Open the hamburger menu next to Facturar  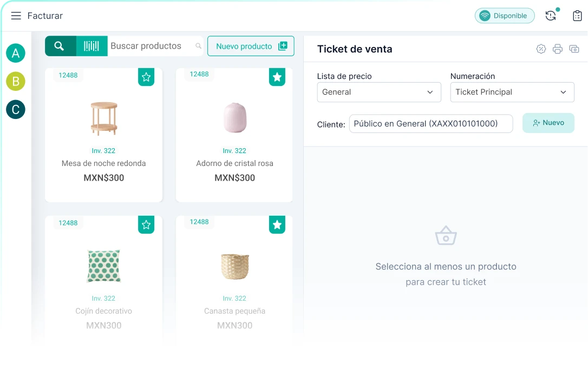tap(16, 16)
